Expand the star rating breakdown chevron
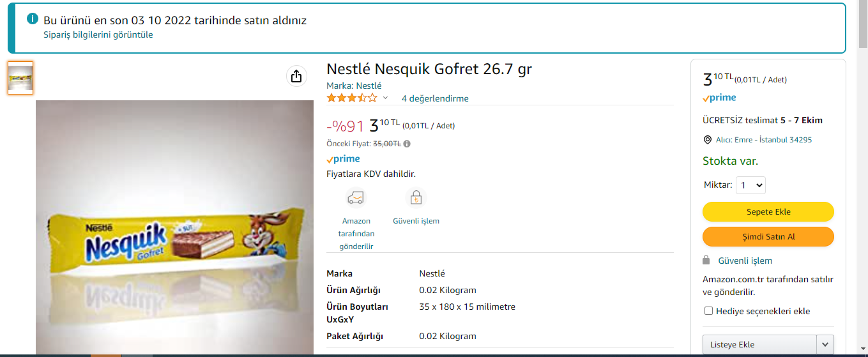868x357 pixels. [x=385, y=98]
